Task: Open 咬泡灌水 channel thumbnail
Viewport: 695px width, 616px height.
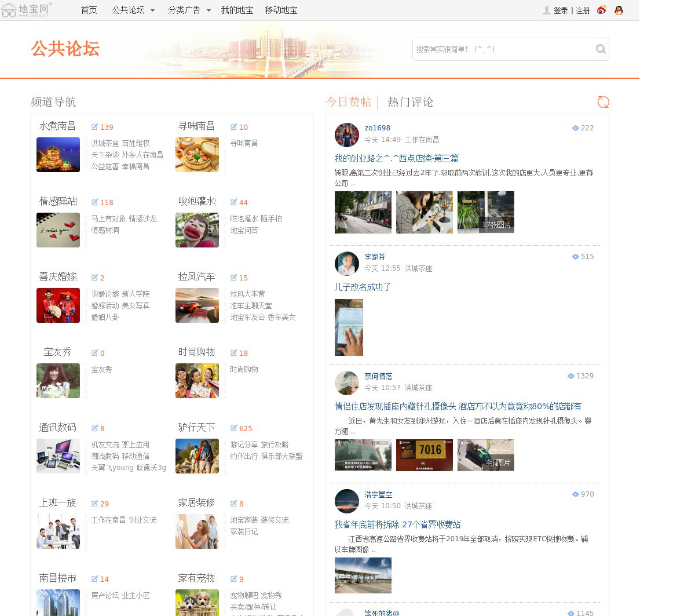Action: click(x=197, y=230)
